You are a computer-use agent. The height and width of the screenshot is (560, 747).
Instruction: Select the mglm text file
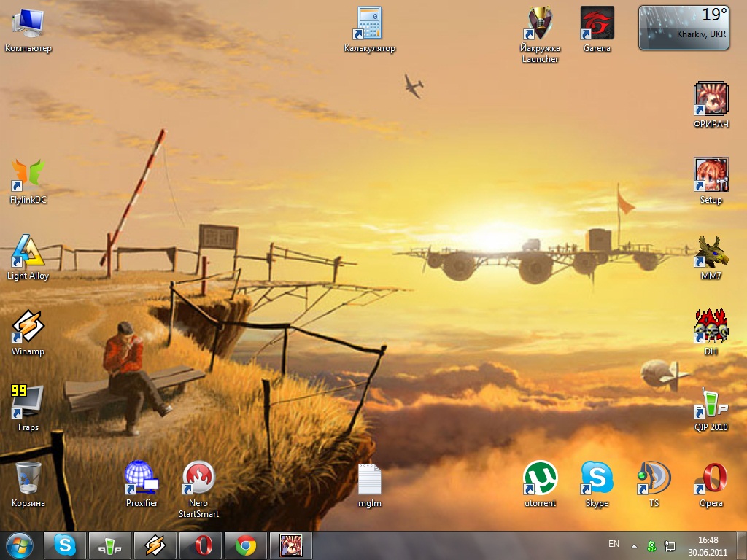(370, 485)
